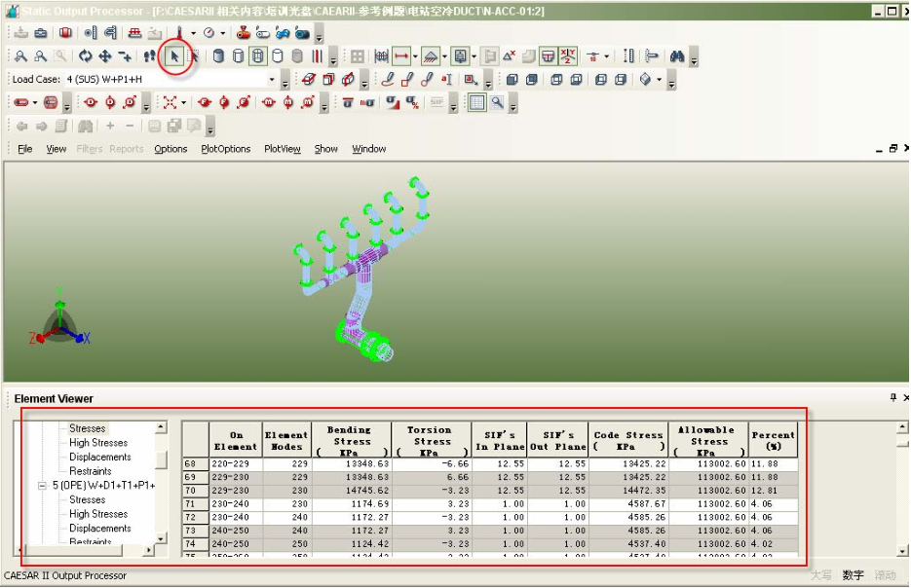Click the binoculars find icon

[677, 56]
